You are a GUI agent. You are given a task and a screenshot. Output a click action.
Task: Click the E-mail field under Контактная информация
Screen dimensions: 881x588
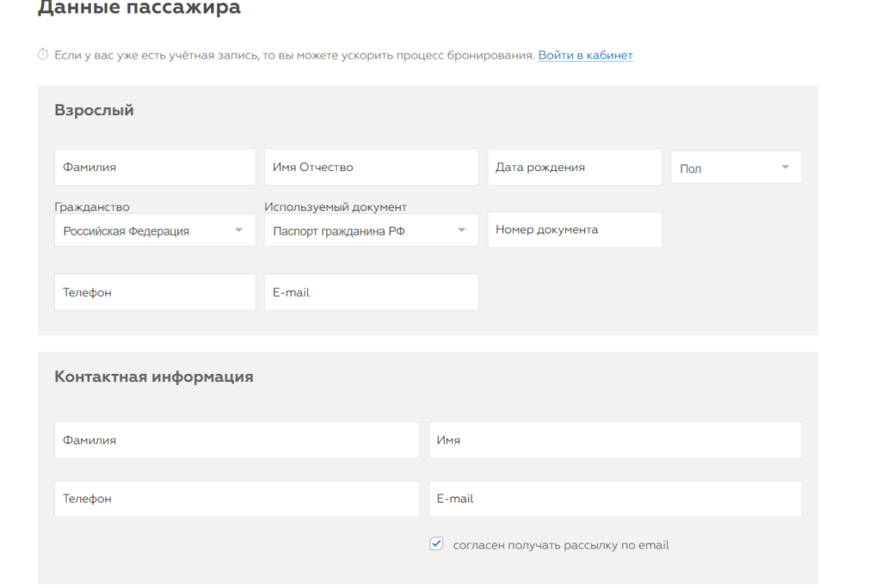point(614,499)
